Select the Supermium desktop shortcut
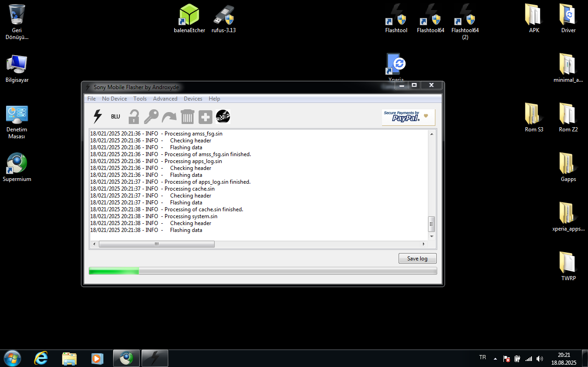Image resolution: width=588 pixels, height=367 pixels. (x=17, y=167)
